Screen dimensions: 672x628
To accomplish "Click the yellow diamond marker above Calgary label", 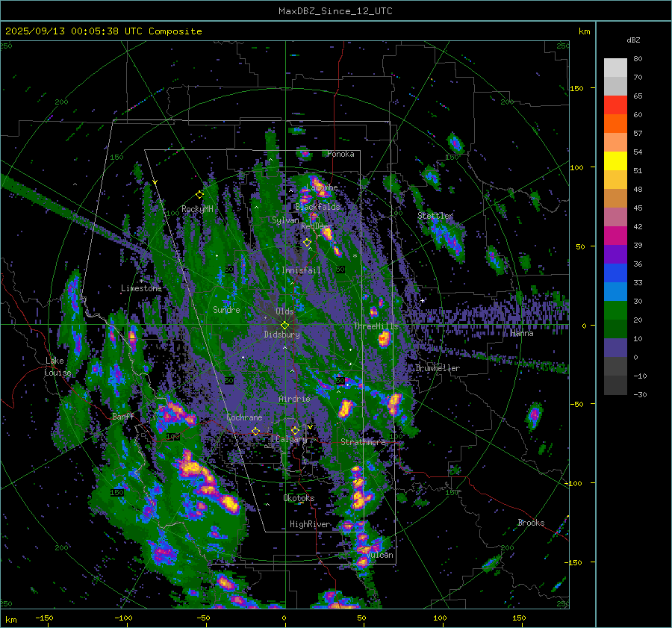I will coord(295,430).
